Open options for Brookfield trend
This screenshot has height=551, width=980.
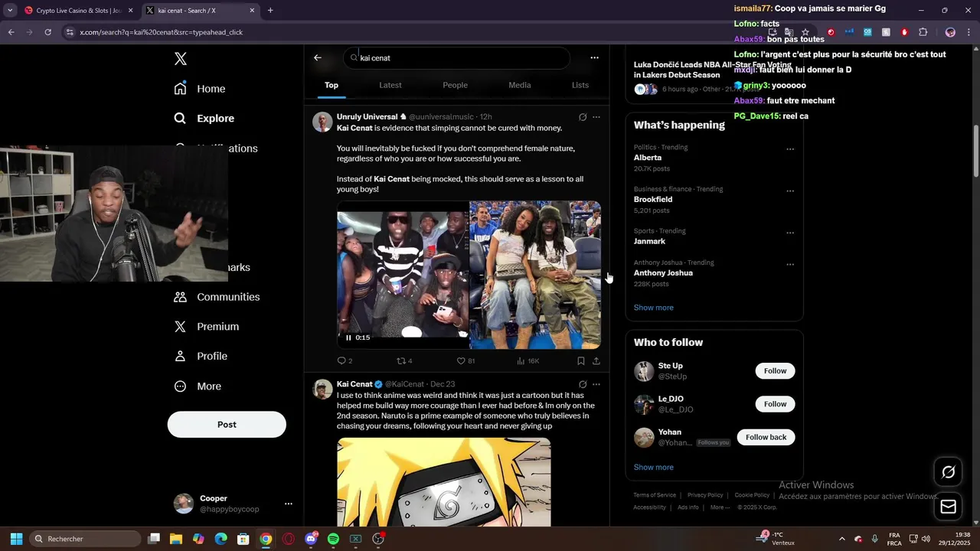790,191
